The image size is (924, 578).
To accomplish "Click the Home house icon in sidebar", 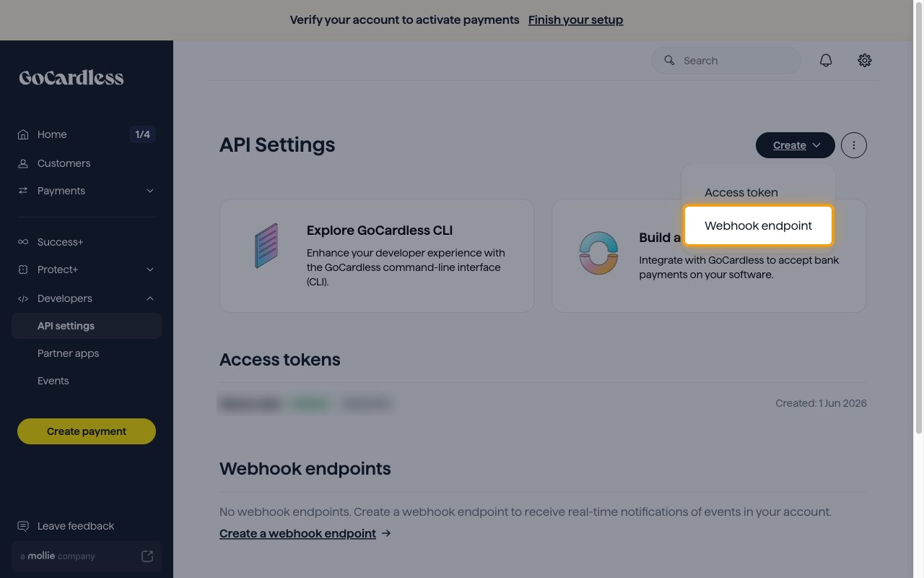I will (23, 134).
